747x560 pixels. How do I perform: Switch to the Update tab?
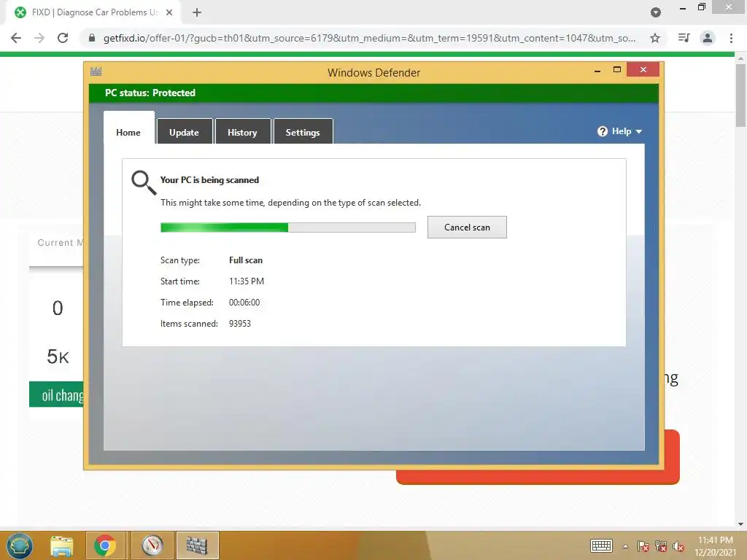coord(185,132)
